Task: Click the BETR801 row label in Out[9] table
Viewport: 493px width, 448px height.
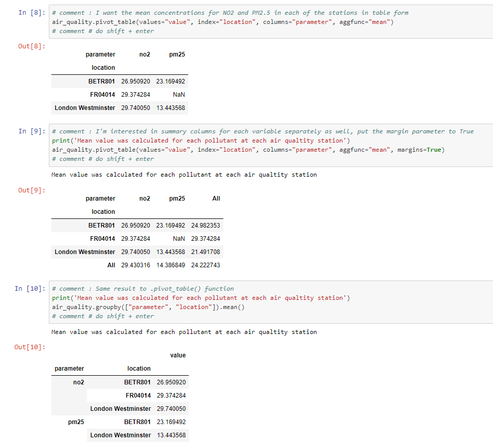Action: 102,226
